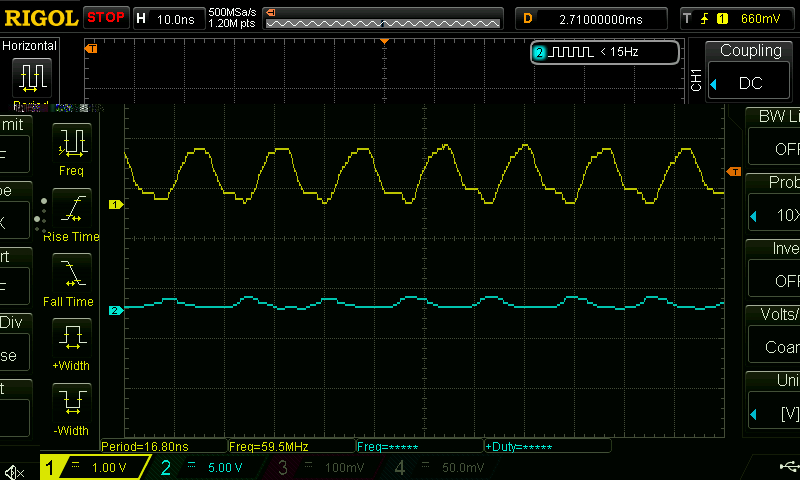The image size is (800, 480).
Task: Select channel 3 tab at 100mV
Action: click(x=321, y=467)
